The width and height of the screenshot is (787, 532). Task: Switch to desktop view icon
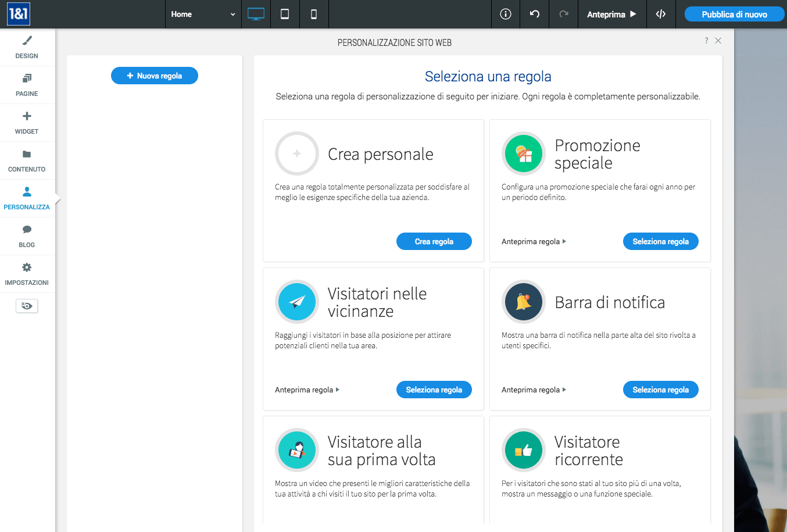click(256, 14)
